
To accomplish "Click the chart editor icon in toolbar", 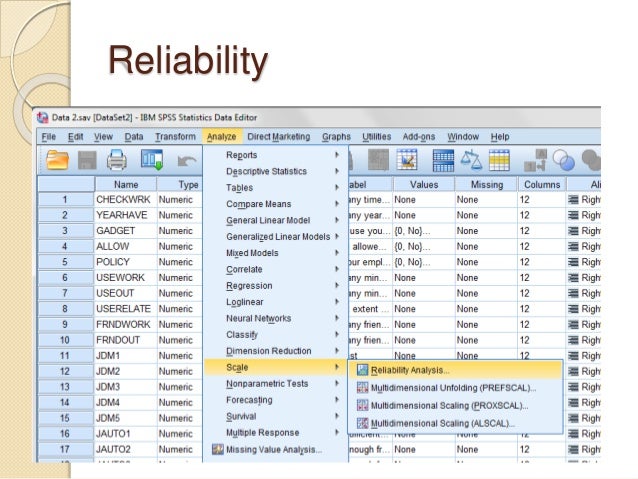I will (407, 160).
